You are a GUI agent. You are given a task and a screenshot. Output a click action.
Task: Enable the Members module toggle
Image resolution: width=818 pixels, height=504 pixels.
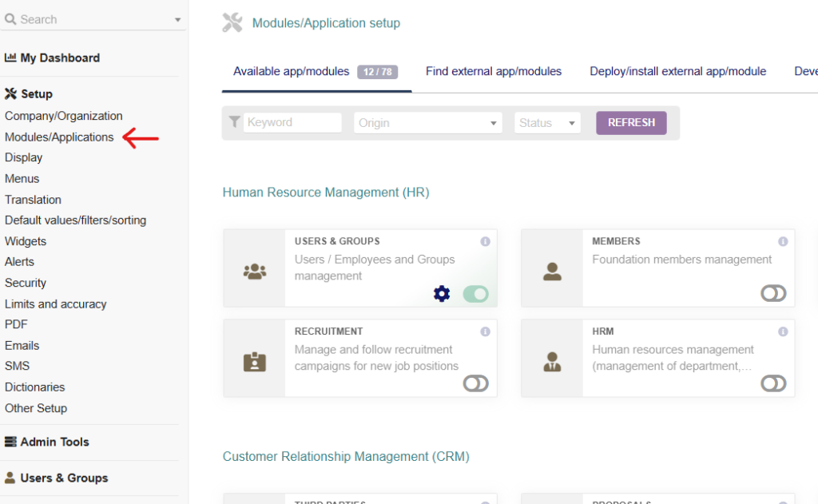pos(773,294)
